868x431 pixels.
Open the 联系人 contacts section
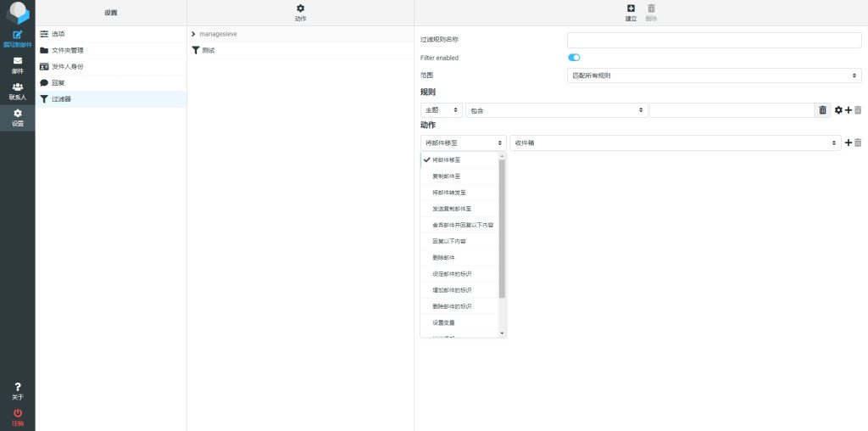pyautogui.click(x=18, y=92)
